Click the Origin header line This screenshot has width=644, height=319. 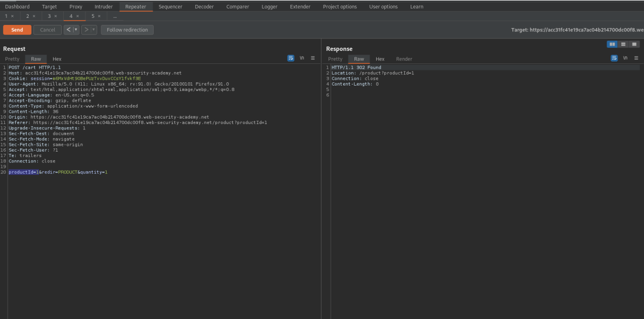[109, 117]
